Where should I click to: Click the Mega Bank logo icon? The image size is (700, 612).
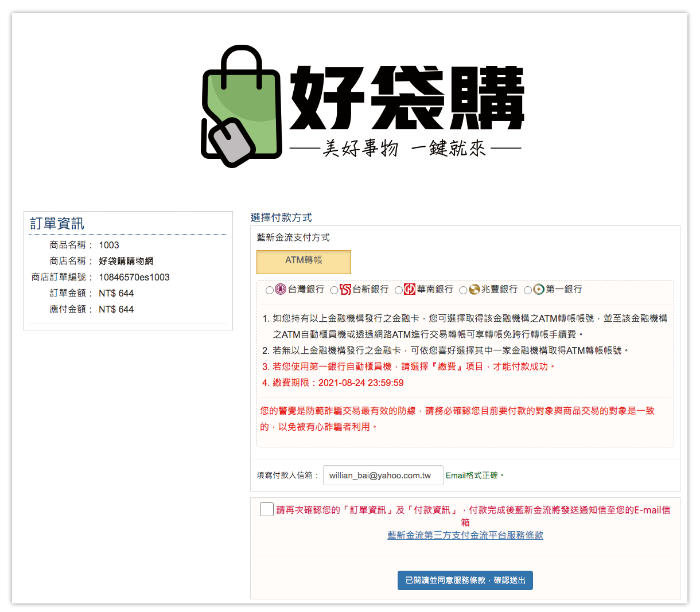[475, 290]
